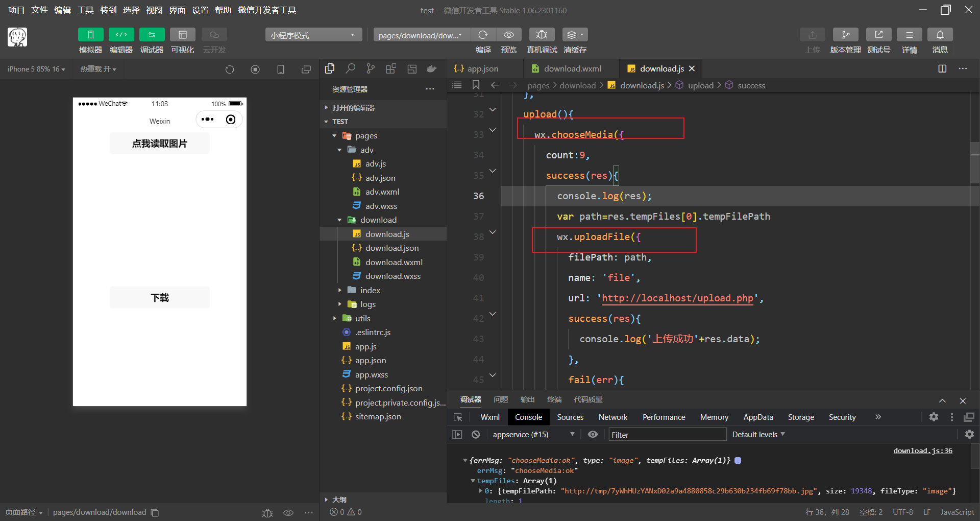Click the test account (测试号) icon
This screenshot has height=521, width=980.
[878, 35]
